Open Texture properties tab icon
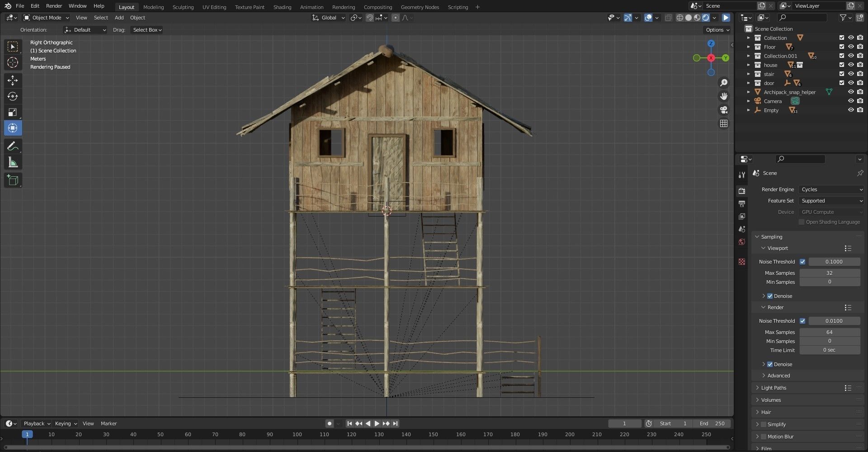The image size is (868, 452). (741, 262)
